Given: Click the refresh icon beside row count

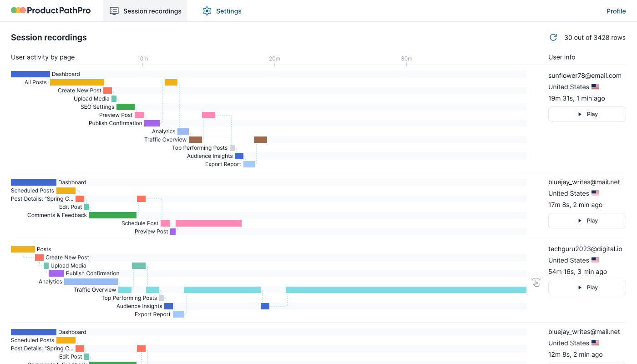Looking at the screenshot, I should click(553, 38).
